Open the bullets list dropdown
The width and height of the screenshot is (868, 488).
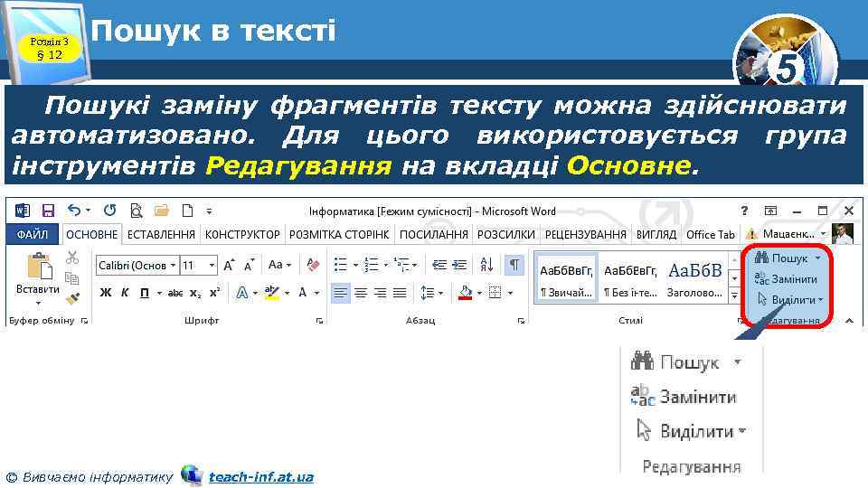pos(355,266)
